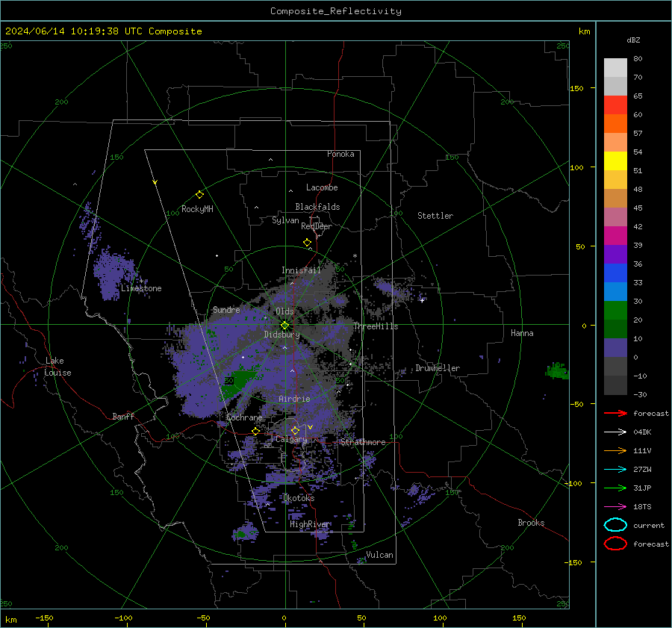Click the Cochrane town label
This screenshot has width=672, height=628.
pyautogui.click(x=244, y=417)
